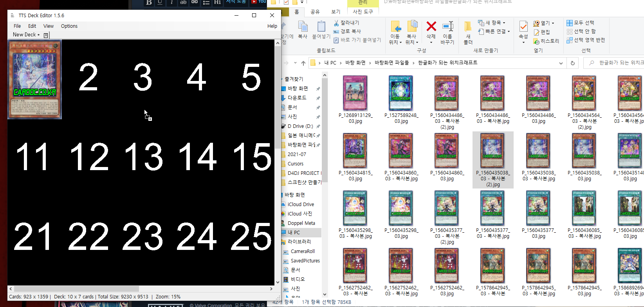Click Invert selection (선택 영역 반전)
The height and width of the screenshot is (307, 644).
point(586,40)
